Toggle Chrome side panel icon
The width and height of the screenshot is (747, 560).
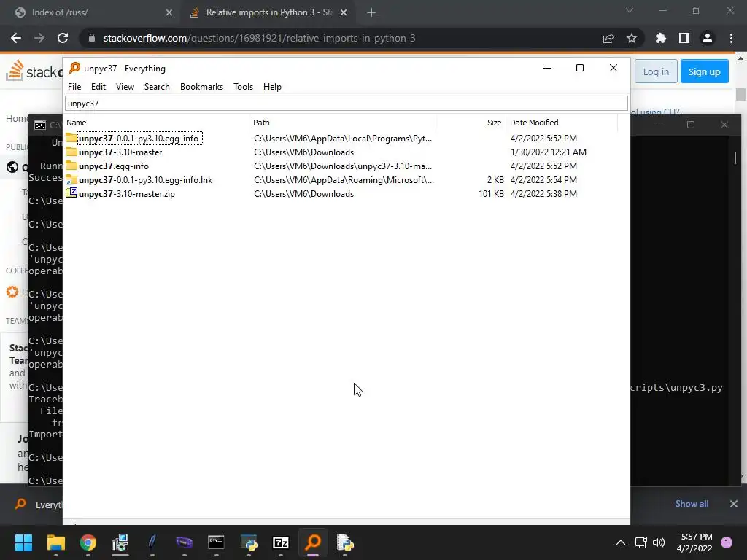pos(684,38)
